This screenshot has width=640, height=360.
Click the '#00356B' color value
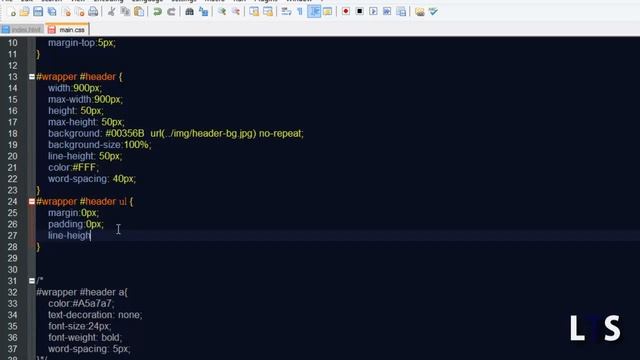coord(125,133)
